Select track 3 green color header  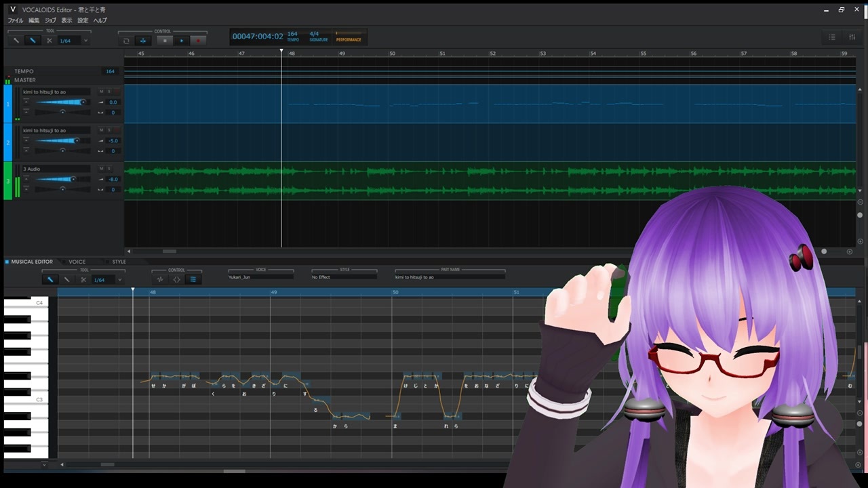coord(8,180)
